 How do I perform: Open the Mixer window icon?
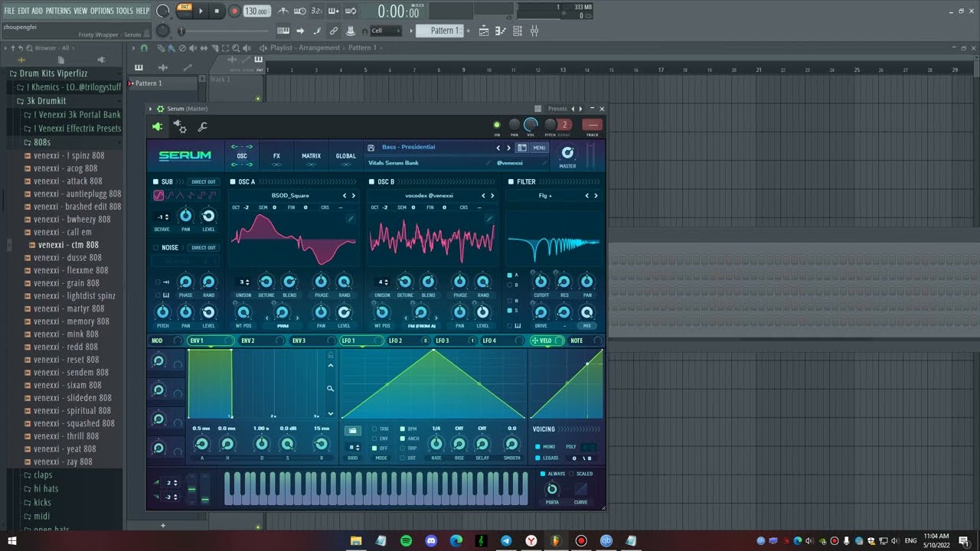pos(534,31)
